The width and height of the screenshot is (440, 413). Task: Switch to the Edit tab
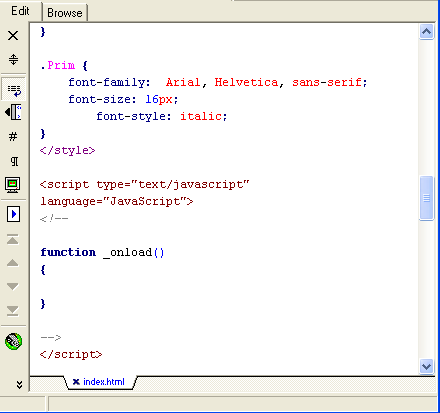tap(20, 11)
